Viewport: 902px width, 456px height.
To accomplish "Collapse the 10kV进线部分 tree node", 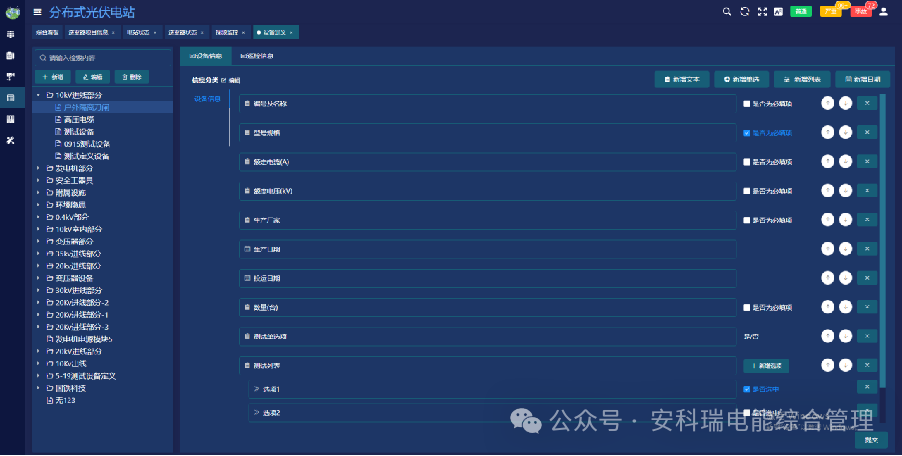I will pyautogui.click(x=39, y=95).
